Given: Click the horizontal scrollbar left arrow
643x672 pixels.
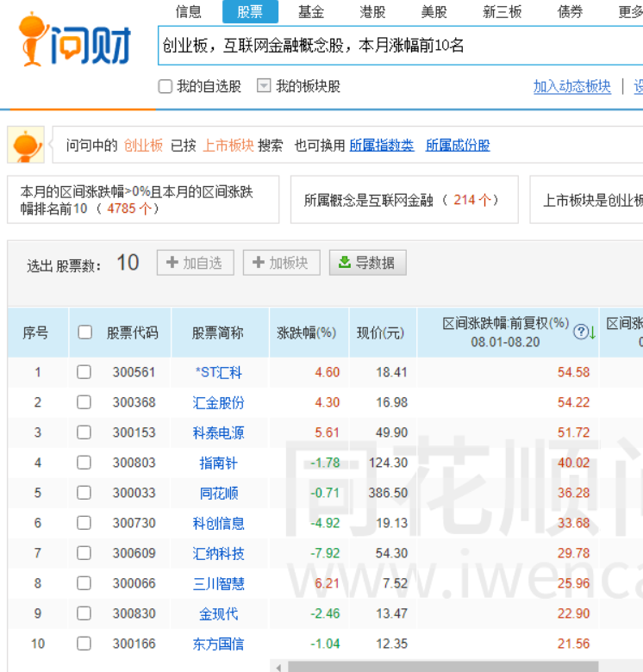Looking at the screenshot, I should [278, 667].
